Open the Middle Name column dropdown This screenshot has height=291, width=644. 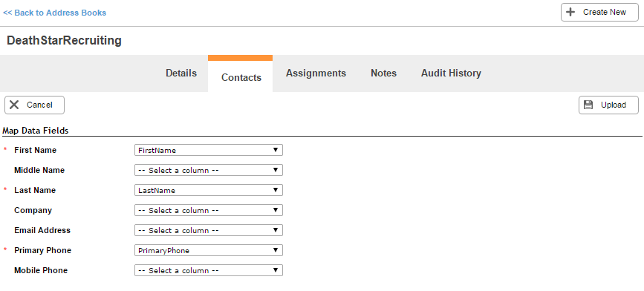tap(209, 170)
